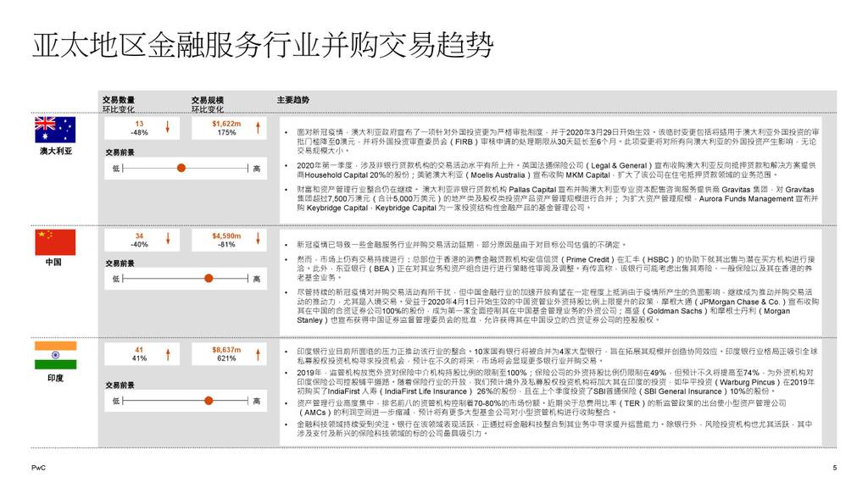Click the 中国 country label
Image resolution: width=868 pixels, height=488 pixels.
click(53, 263)
